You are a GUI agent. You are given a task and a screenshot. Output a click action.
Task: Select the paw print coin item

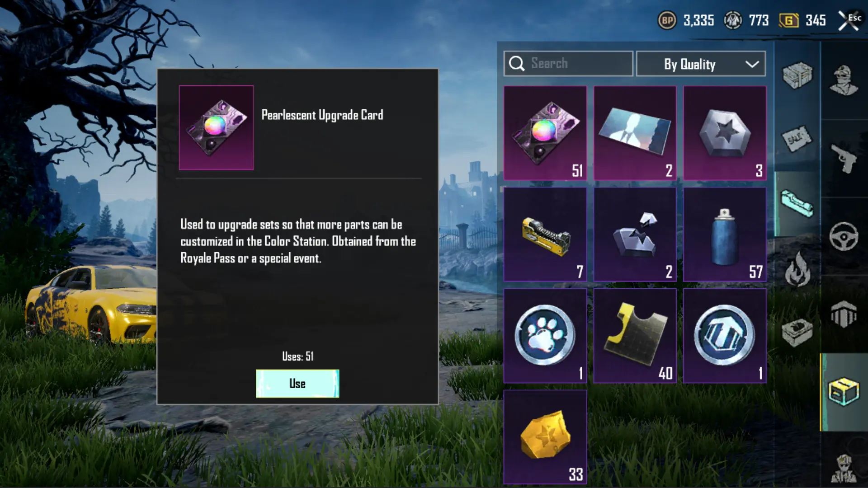click(545, 336)
